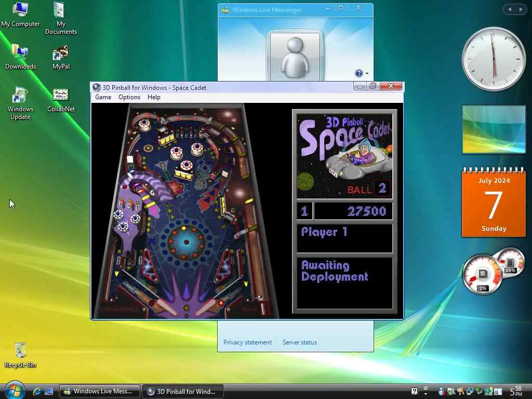Click the 27500 score display
The image size is (532, 399).
(x=353, y=211)
